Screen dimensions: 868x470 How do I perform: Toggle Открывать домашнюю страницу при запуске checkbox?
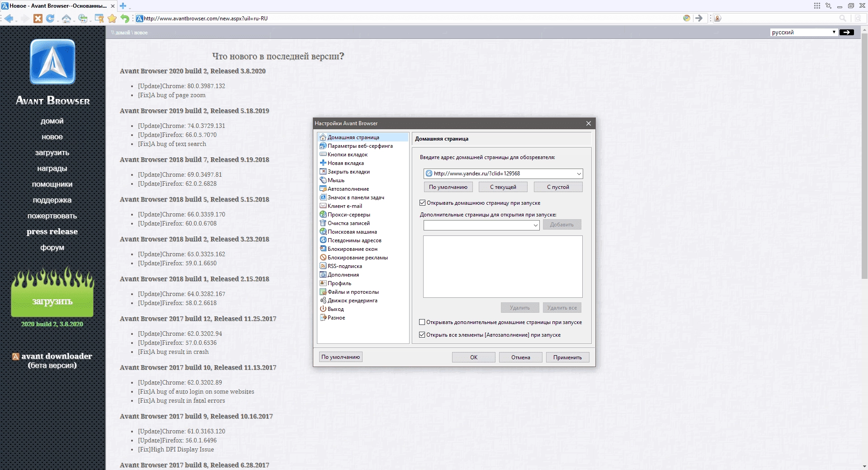(423, 203)
